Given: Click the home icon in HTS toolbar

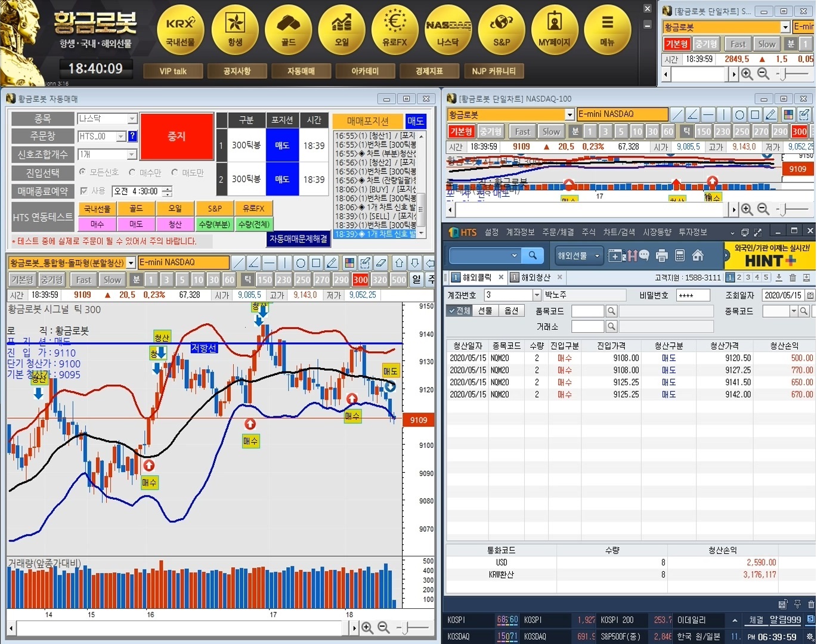Looking at the screenshot, I should click(x=698, y=256).
